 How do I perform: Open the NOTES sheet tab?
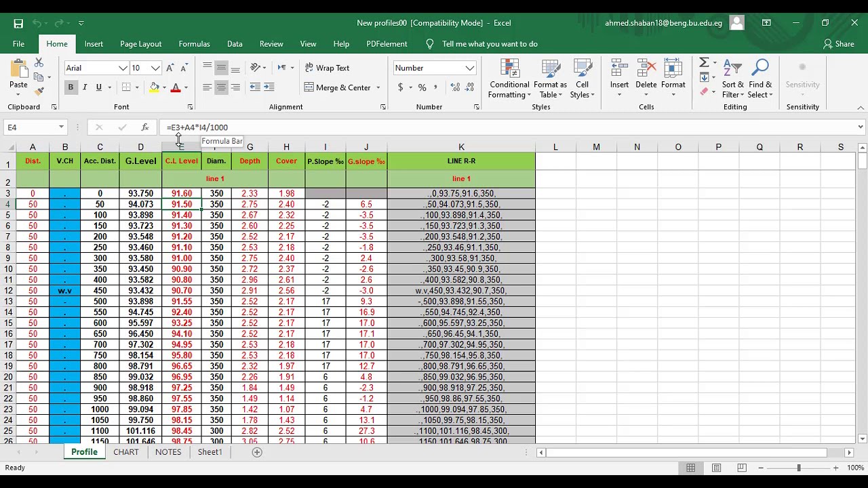point(168,452)
